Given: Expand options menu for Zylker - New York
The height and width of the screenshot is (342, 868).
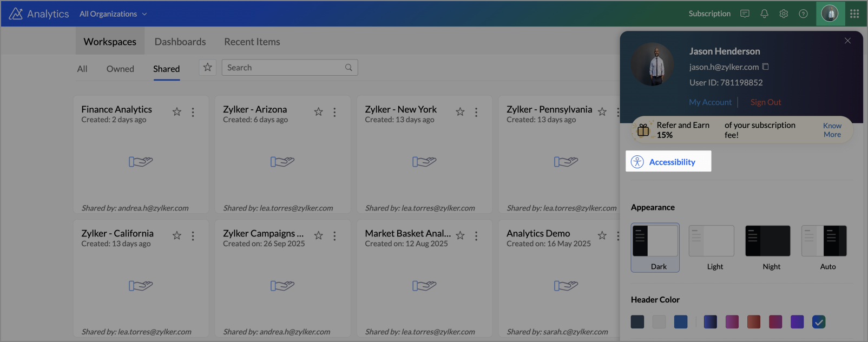Looking at the screenshot, I should click(476, 112).
